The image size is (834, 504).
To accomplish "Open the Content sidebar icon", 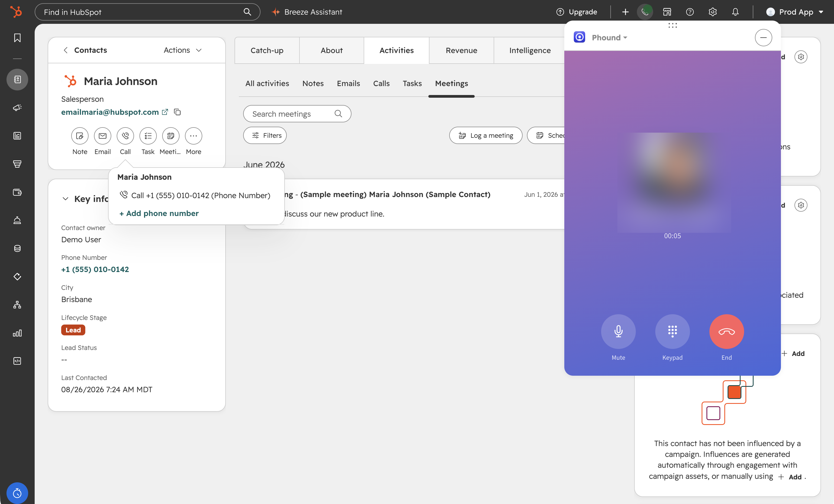I will click(x=17, y=136).
